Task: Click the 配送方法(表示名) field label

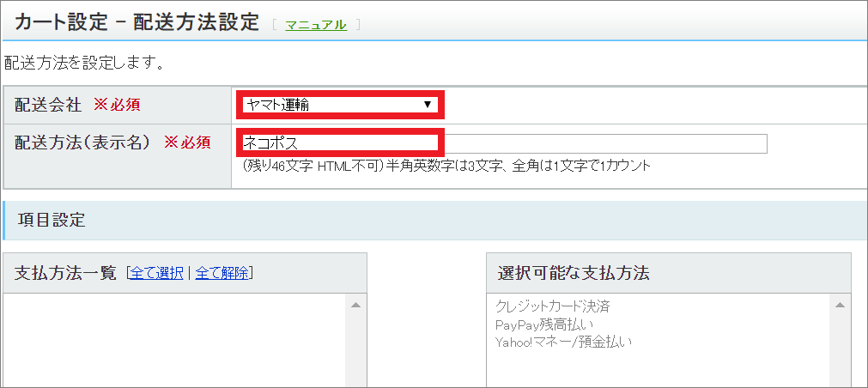Action: (x=84, y=142)
